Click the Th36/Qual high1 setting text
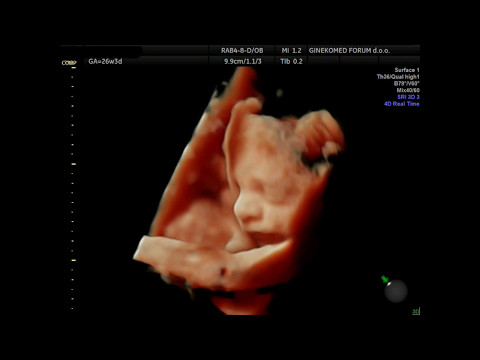 pyautogui.click(x=398, y=77)
